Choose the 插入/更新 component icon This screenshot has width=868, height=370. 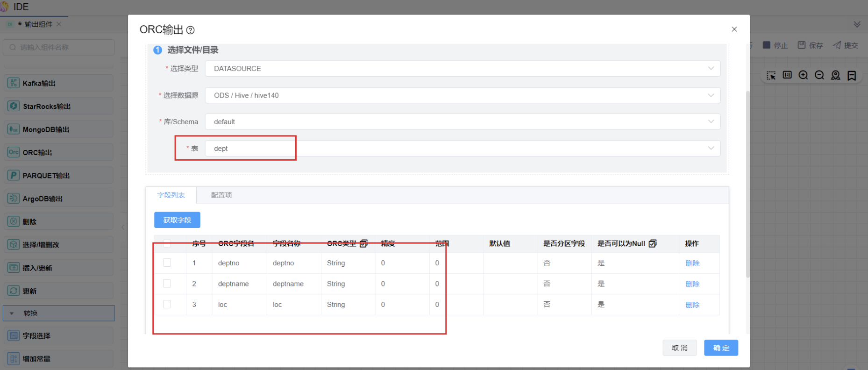(x=14, y=268)
